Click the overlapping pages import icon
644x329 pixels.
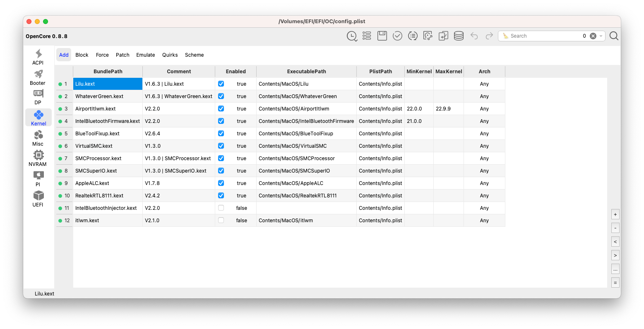pyautogui.click(x=443, y=36)
